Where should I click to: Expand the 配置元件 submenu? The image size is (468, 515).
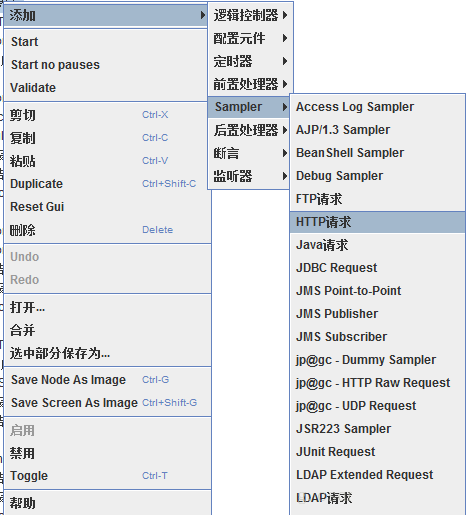point(250,38)
